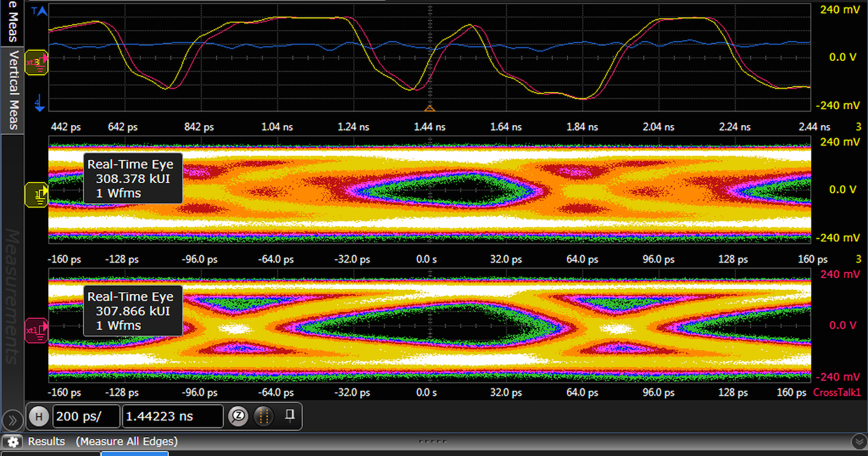Viewport: 868px width, 456px height.
Task: Select the top sidebar Meas tab
Action: tap(12, 22)
